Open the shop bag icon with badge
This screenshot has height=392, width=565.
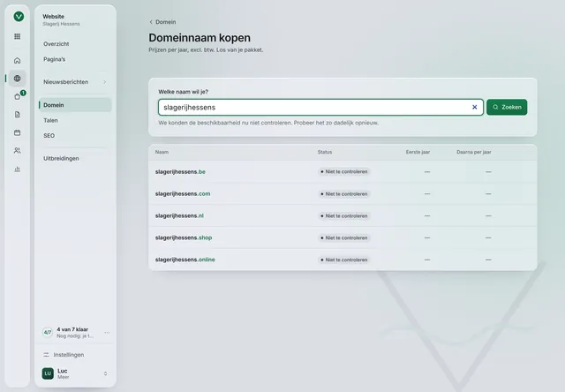(x=18, y=96)
